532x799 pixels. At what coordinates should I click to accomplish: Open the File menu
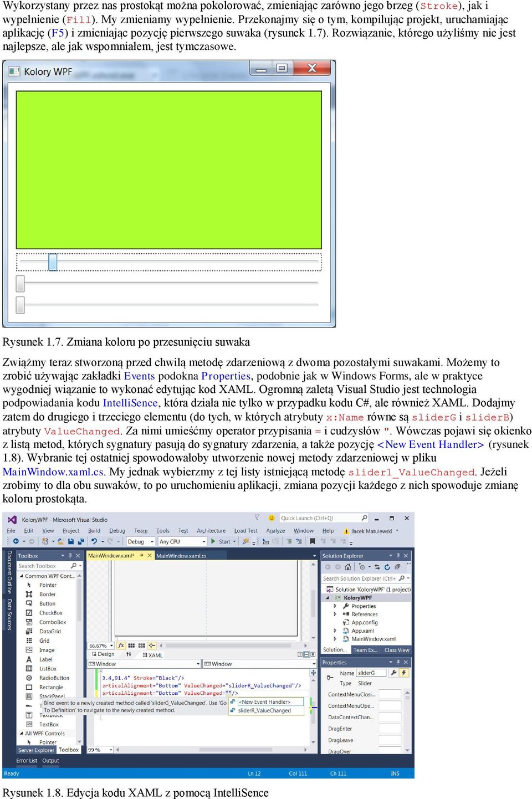(x=11, y=531)
